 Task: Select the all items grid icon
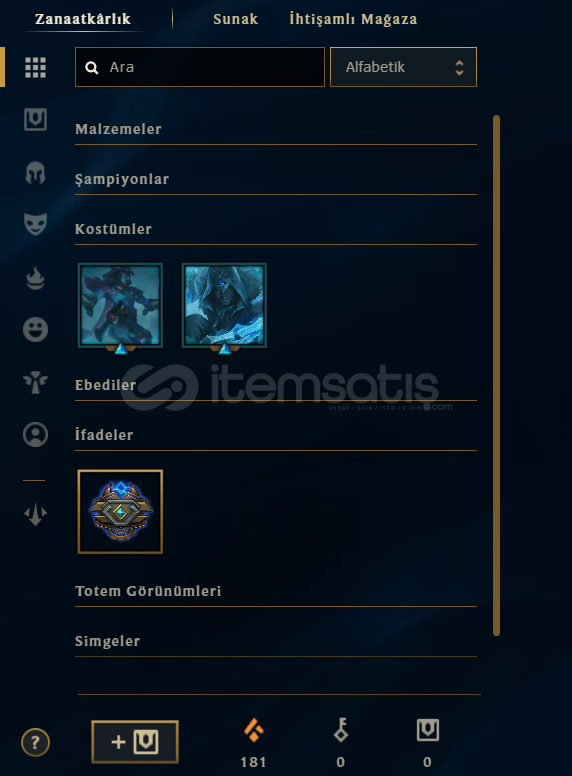point(35,67)
